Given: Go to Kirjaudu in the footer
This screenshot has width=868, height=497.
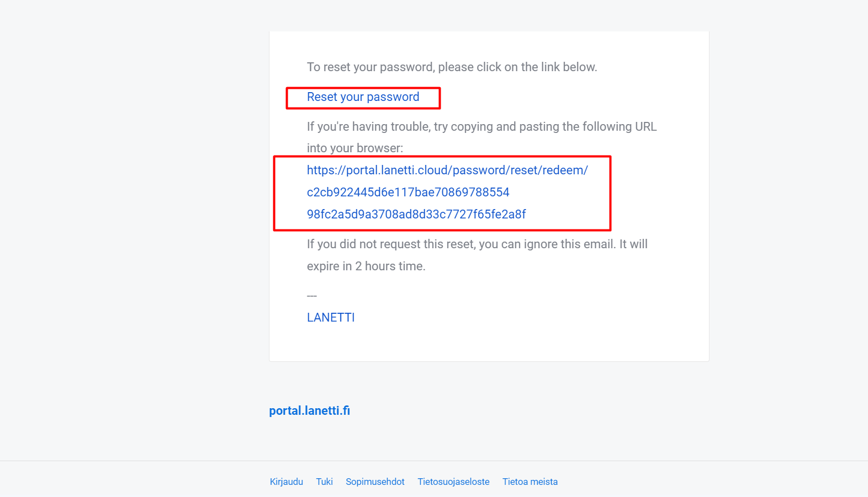Looking at the screenshot, I should (x=286, y=482).
